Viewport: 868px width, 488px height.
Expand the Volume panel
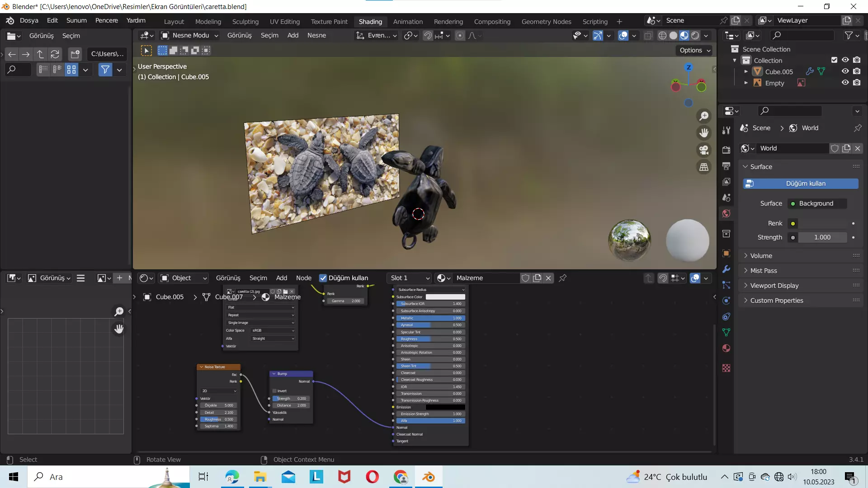(761, 256)
